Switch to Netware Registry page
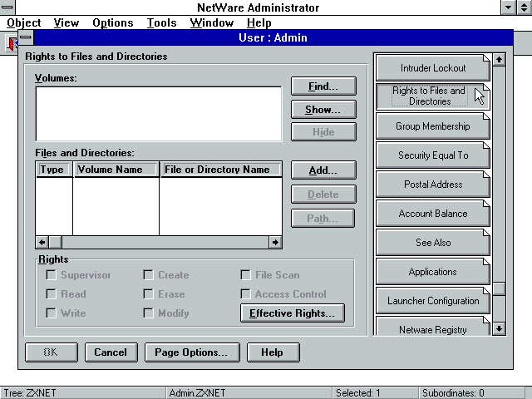 (x=433, y=327)
